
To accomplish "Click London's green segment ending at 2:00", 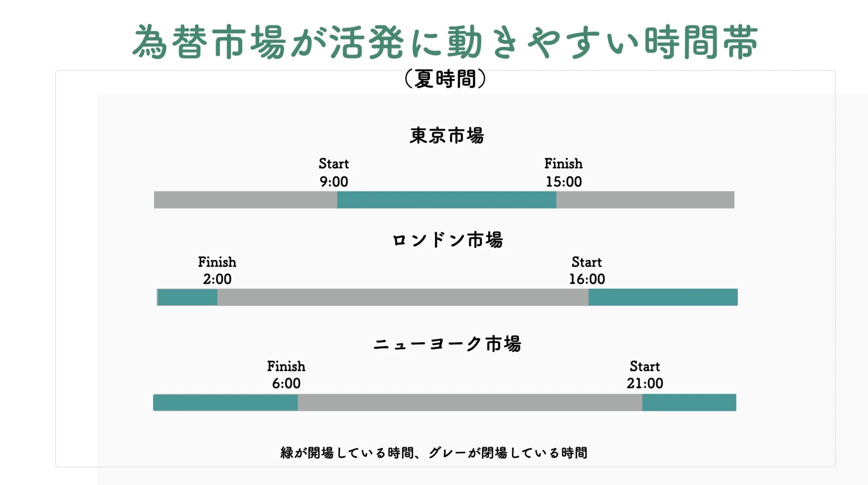I will (x=188, y=297).
